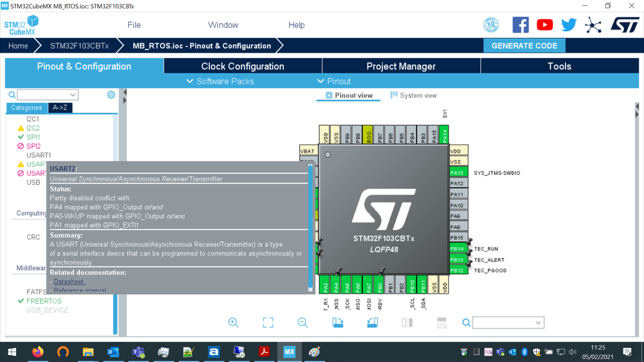Switch to Project Manager tab
This screenshot has width=644, height=362.
401,66
